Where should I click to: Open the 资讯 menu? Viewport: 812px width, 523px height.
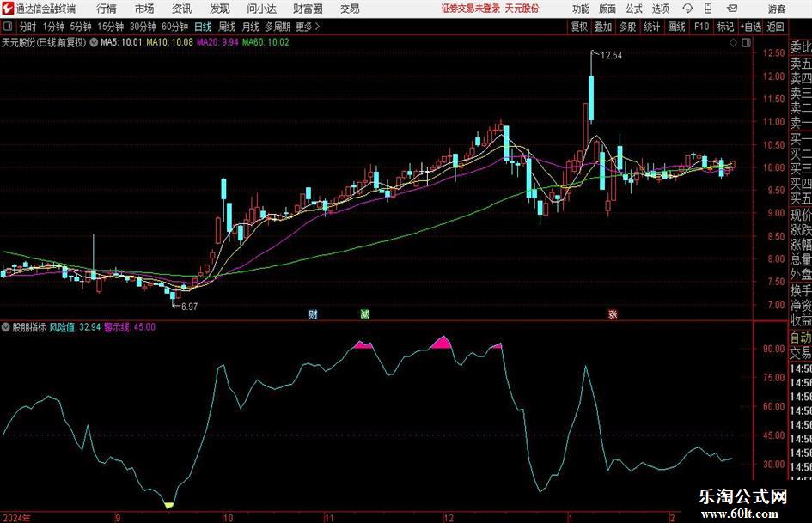tap(182, 9)
